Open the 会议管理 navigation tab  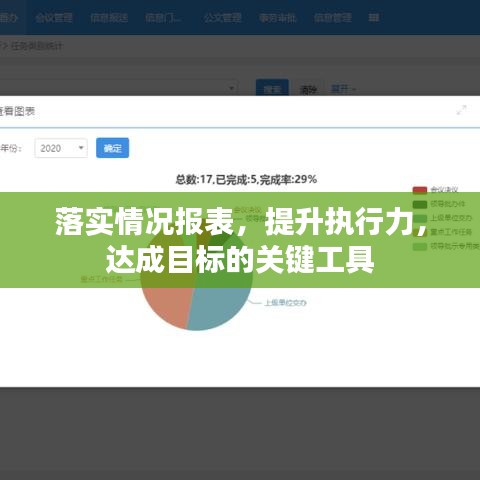pos(54,17)
